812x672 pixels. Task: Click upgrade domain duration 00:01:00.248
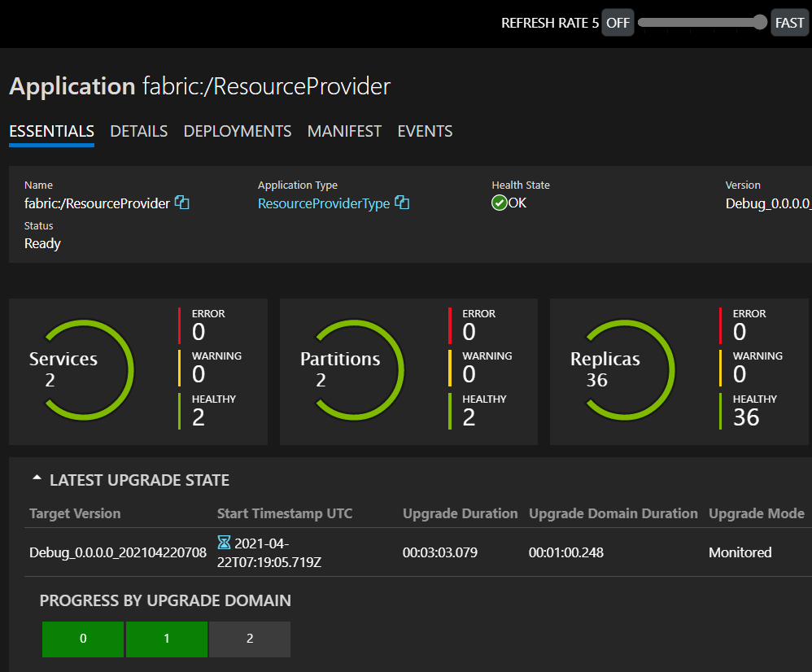[566, 552]
